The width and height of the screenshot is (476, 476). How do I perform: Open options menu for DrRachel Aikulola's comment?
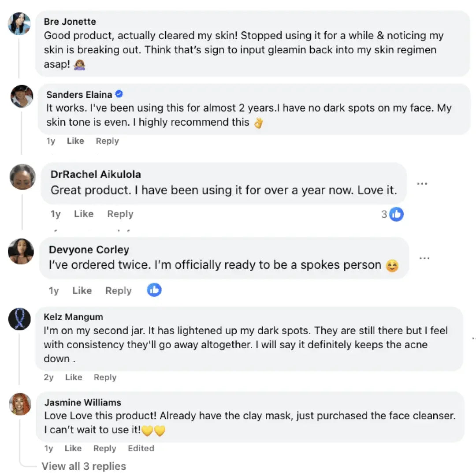click(422, 183)
